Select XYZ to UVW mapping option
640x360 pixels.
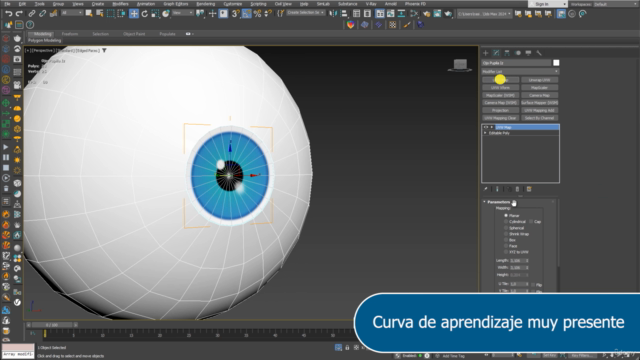tap(506, 252)
